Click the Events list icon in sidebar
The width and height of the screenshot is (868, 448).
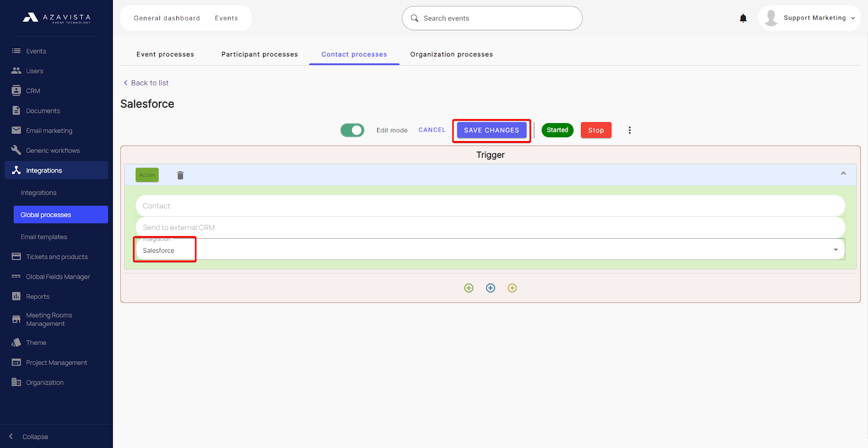click(x=16, y=51)
